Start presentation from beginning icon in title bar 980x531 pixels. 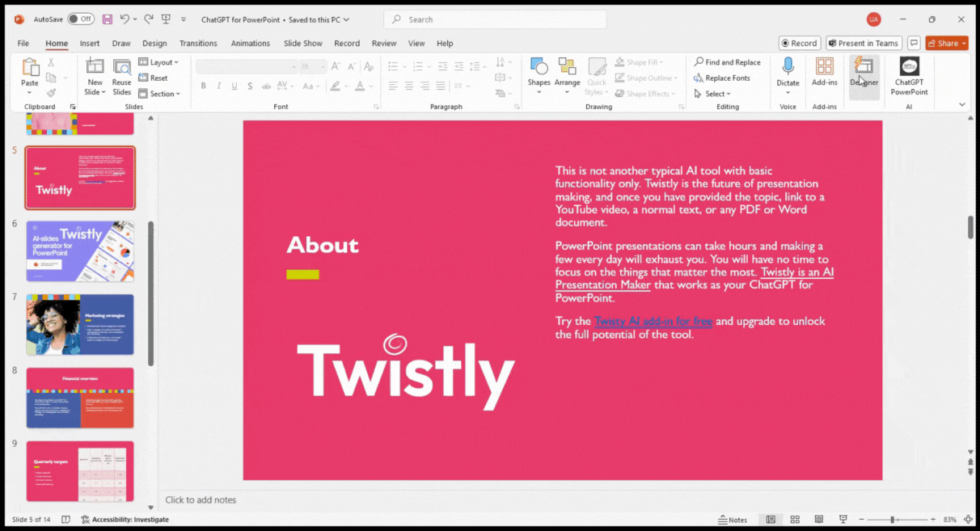[x=166, y=19]
